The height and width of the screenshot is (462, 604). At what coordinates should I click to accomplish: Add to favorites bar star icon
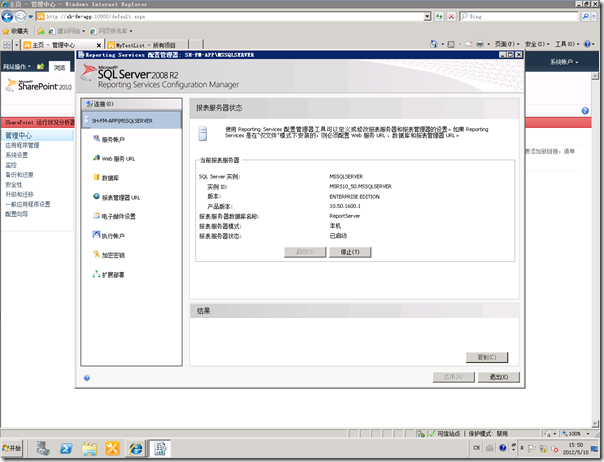(x=40, y=31)
